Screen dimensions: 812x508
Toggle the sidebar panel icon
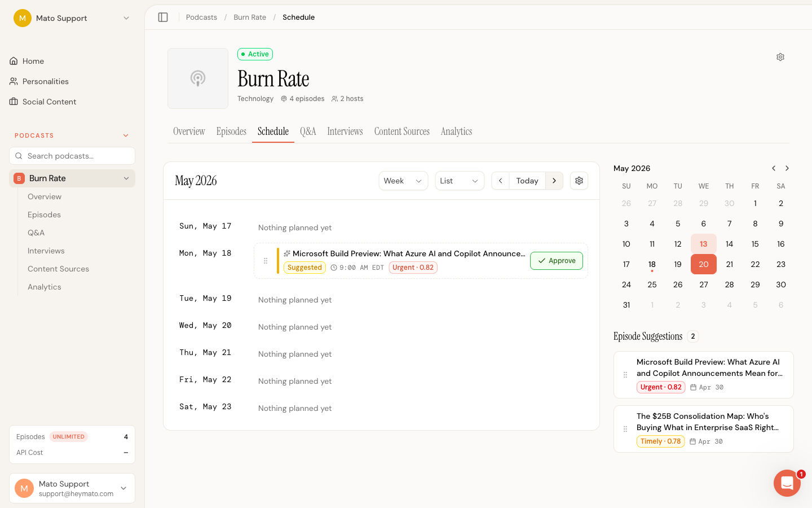[163, 17]
